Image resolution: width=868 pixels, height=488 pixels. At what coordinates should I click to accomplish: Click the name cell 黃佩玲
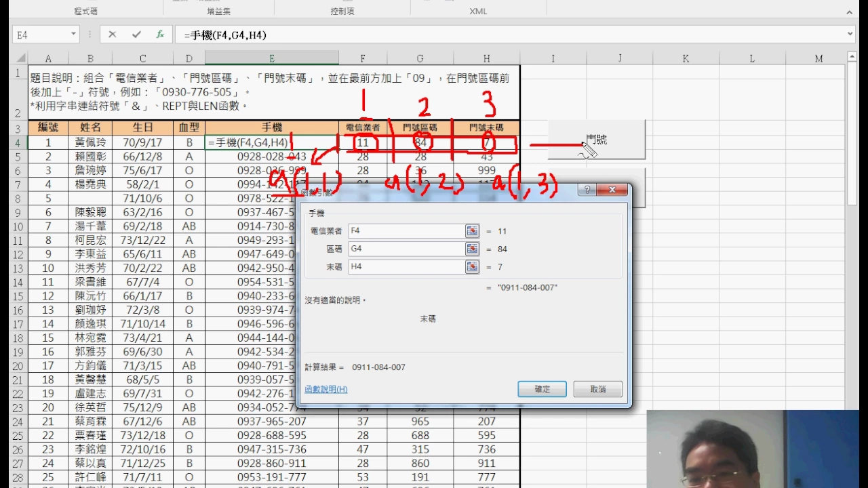[x=90, y=143]
